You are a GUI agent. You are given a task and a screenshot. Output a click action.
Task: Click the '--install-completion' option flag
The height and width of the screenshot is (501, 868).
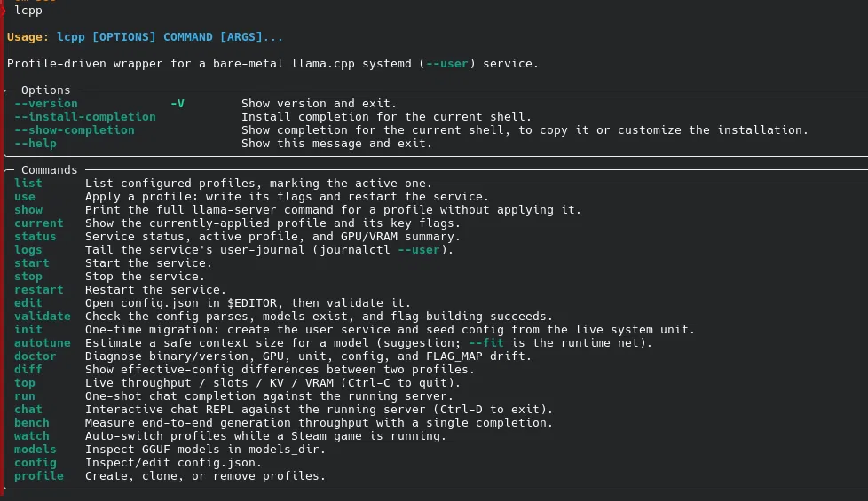[85, 117]
